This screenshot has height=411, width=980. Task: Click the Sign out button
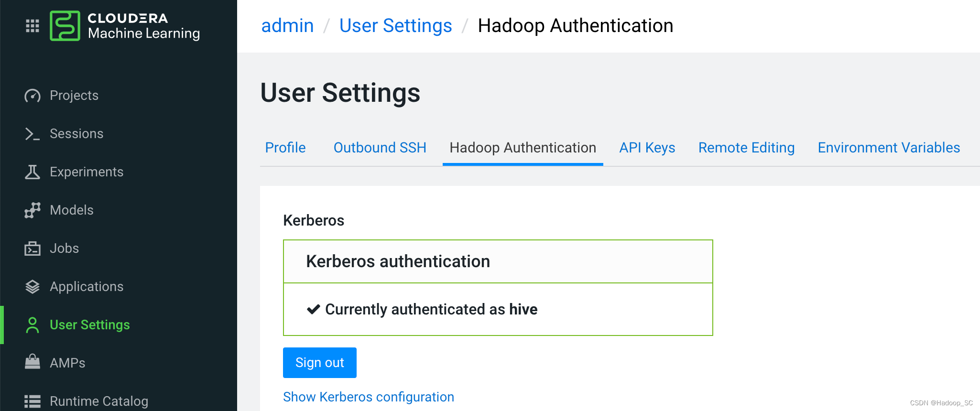pyautogui.click(x=320, y=363)
